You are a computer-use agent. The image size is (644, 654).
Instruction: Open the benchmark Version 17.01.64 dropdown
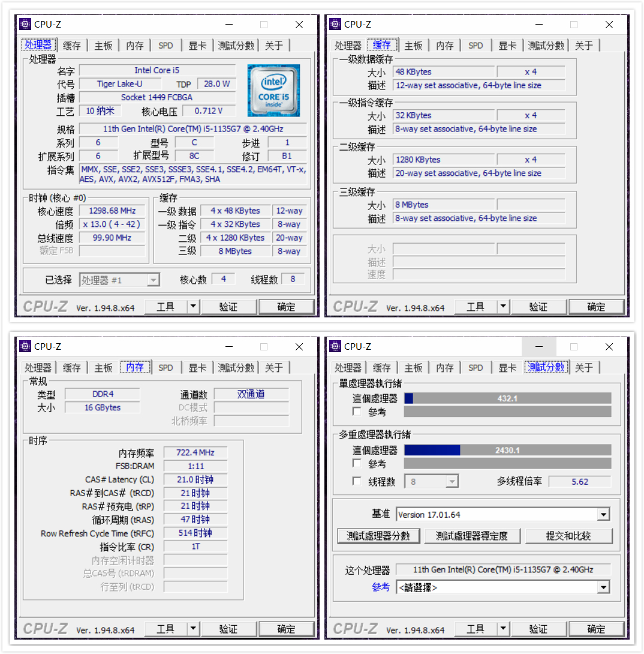(x=603, y=514)
